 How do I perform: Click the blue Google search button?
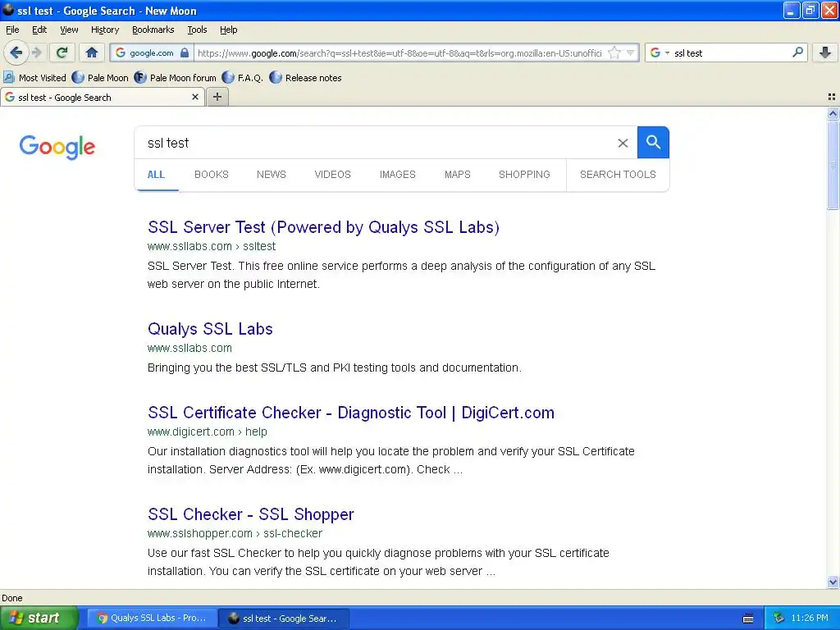click(x=653, y=143)
